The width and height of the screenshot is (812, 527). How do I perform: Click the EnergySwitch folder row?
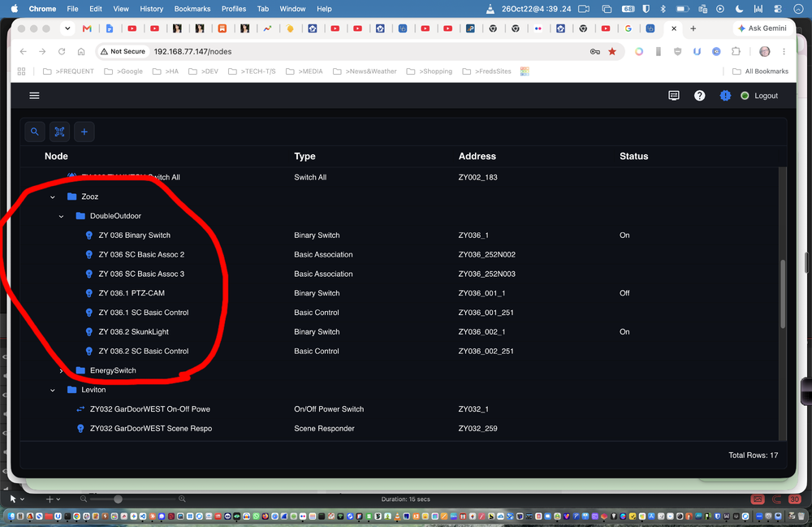point(113,370)
